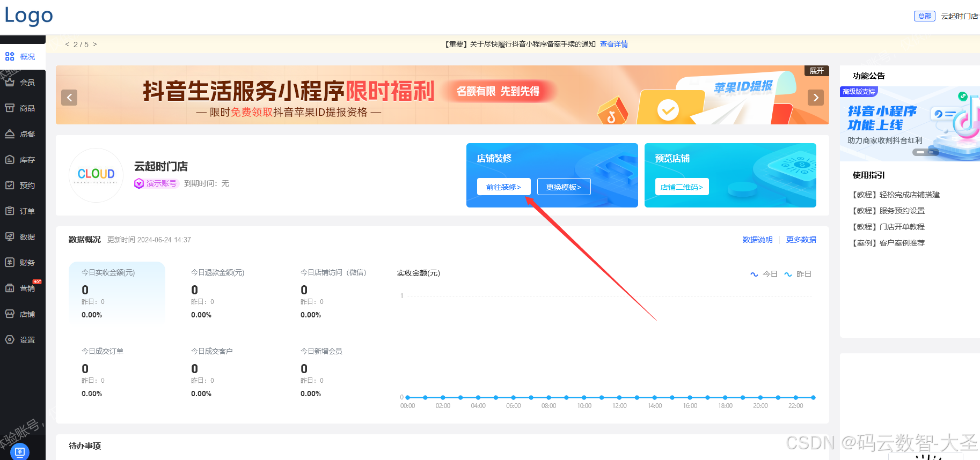
Task: Select the 今日成交订单 stat card
Action: point(117,372)
